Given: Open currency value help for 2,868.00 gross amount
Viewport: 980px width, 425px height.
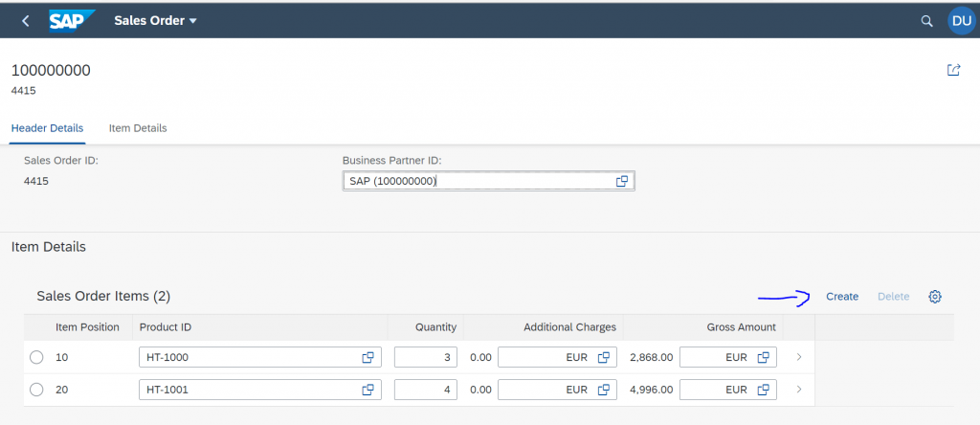Looking at the screenshot, I should pos(763,357).
